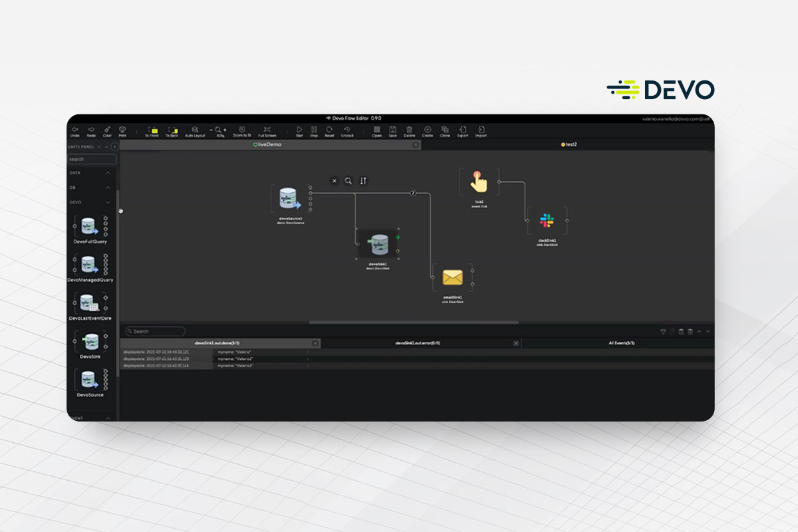Collapse the DEVO units section
798x532 pixels.
click(108, 202)
